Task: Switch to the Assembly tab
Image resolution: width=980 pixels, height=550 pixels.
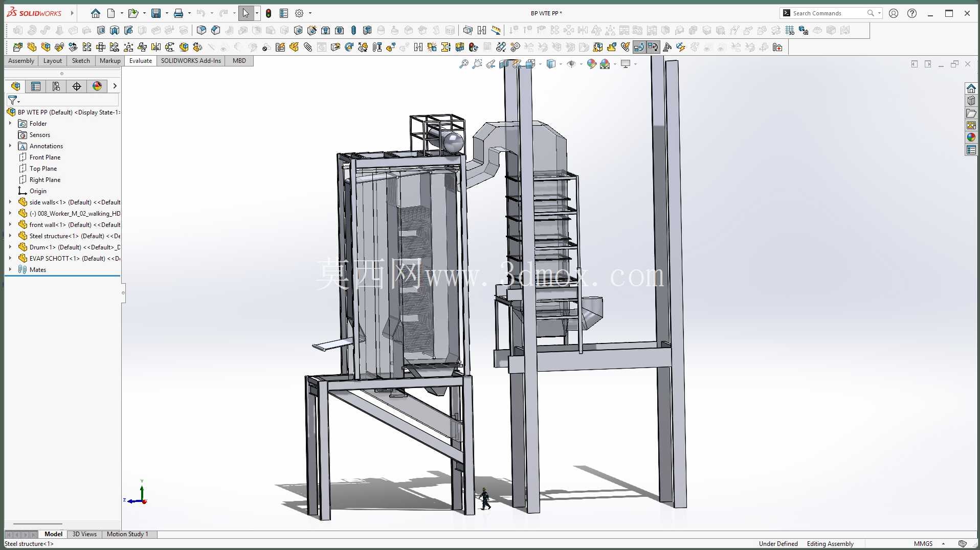Action: tap(21, 61)
